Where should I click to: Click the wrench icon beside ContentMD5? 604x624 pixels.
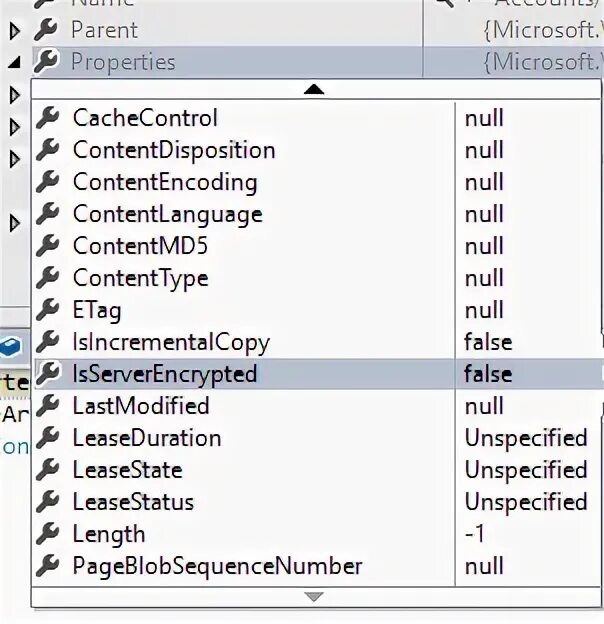click(x=48, y=246)
